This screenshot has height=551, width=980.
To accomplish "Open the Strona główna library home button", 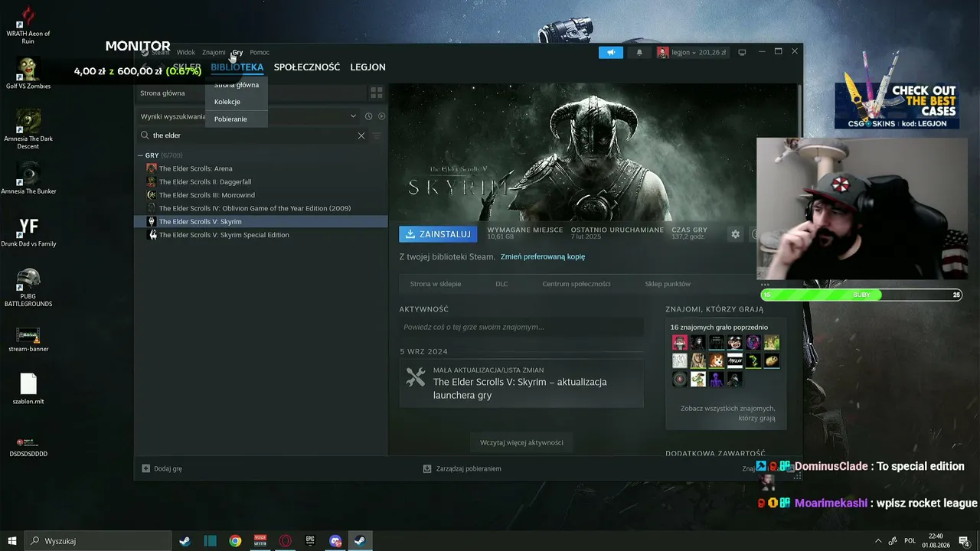I will point(250,93).
